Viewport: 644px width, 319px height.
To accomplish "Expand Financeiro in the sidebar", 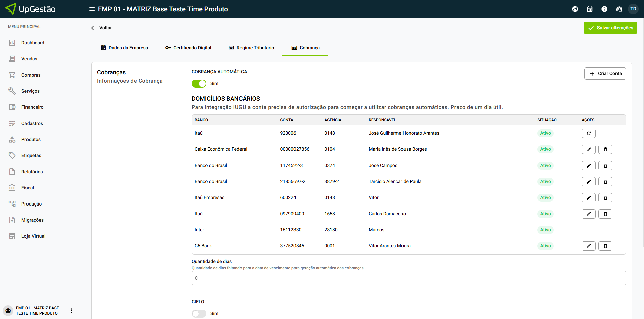I will pyautogui.click(x=32, y=107).
